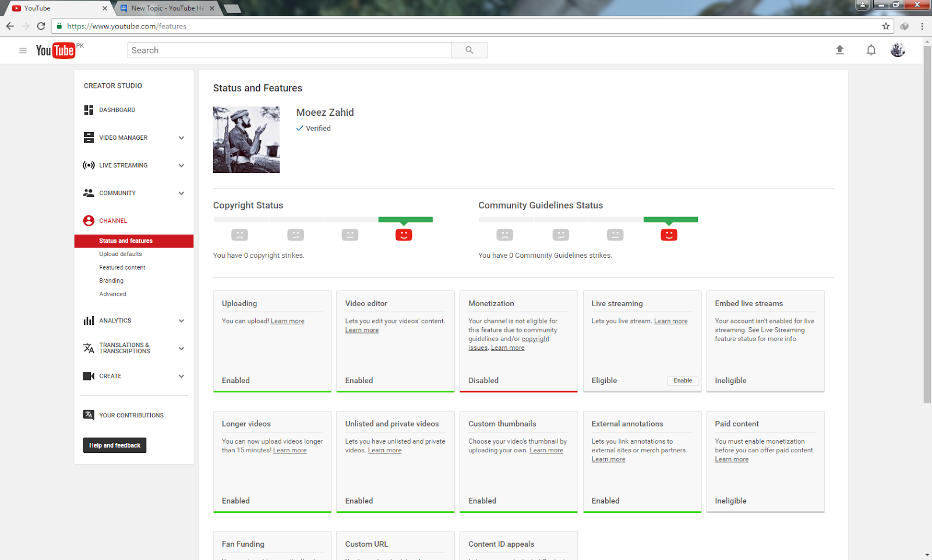932x560 pixels.
Task: Click the green Community Guidelines Status bar segment
Action: tap(670, 219)
